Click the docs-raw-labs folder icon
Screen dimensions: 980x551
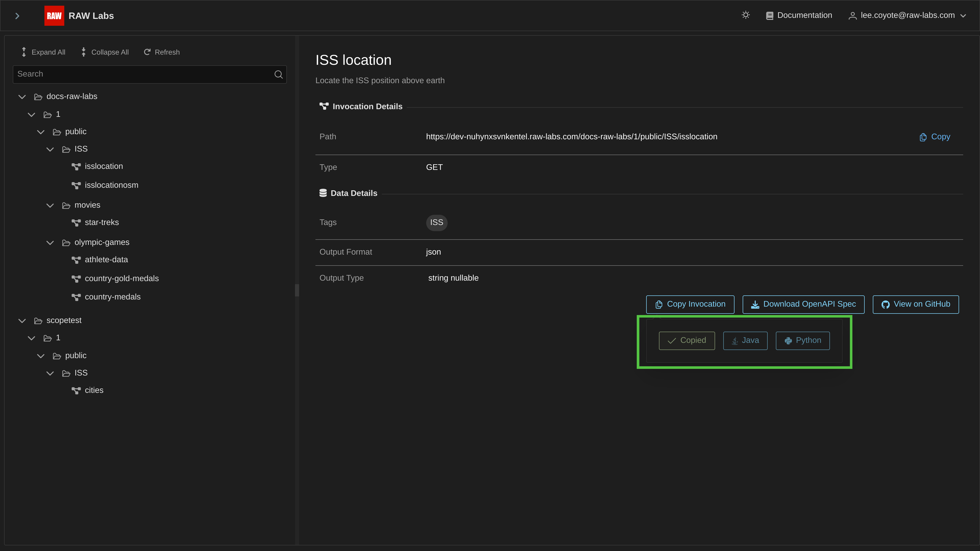(x=38, y=97)
